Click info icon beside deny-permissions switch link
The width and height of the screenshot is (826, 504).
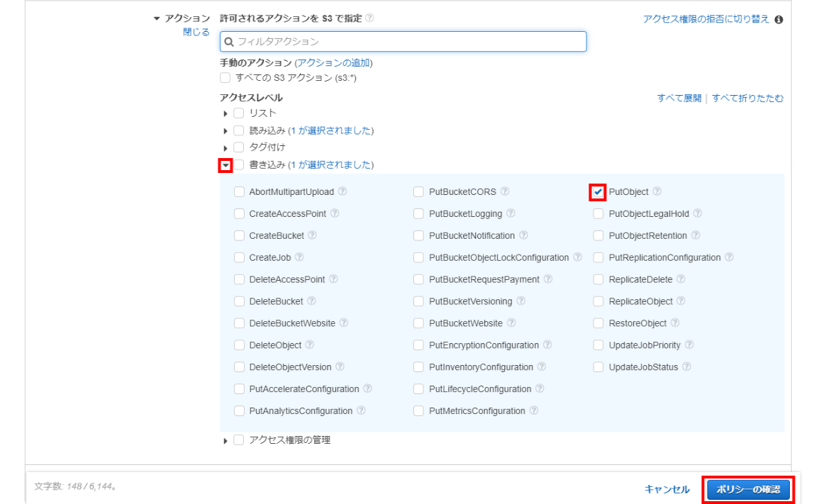pyautogui.click(x=778, y=19)
